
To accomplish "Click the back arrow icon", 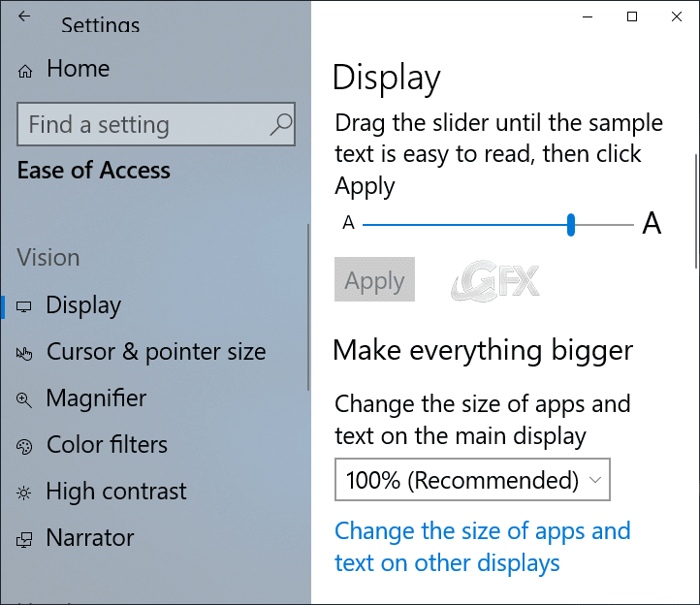I will pos(24,16).
